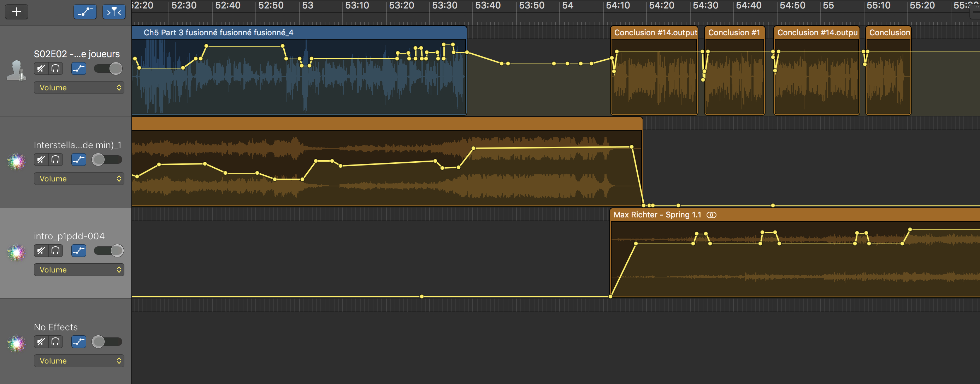This screenshot has width=980, height=384.
Task: Mute the intro_p1pdd-004 track
Action: (x=41, y=251)
